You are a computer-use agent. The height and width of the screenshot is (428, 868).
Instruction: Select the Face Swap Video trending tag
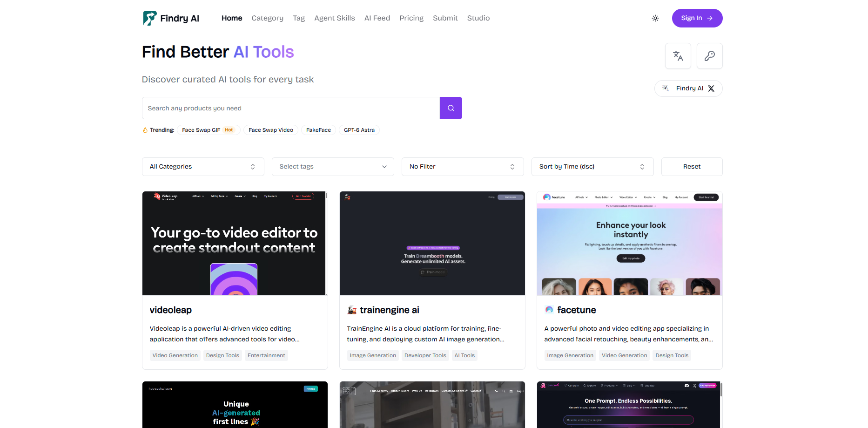coord(271,130)
